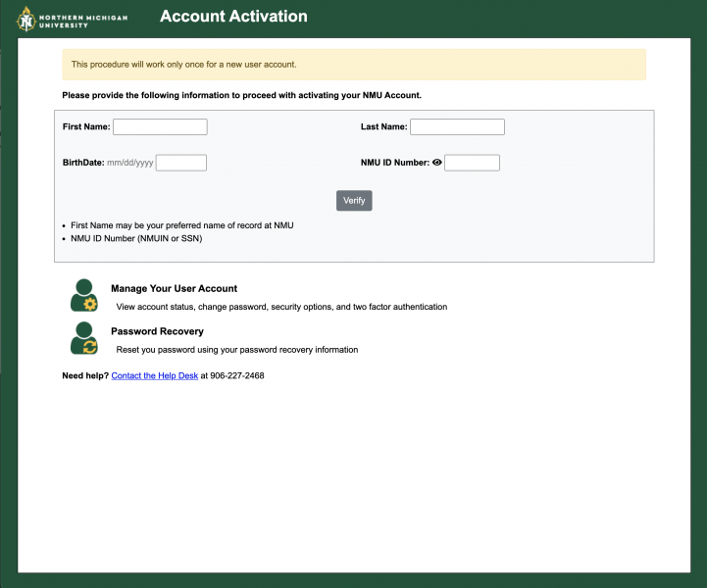This screenshot has height=588, width=707.
Task: Open the Contact the Help Desk link
Action: pos(155,375)
